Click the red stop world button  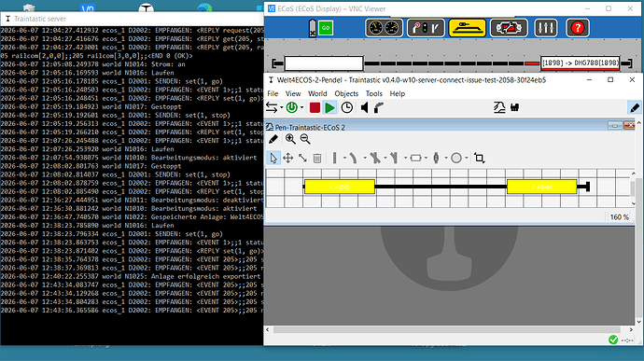(x=315, y=107)
